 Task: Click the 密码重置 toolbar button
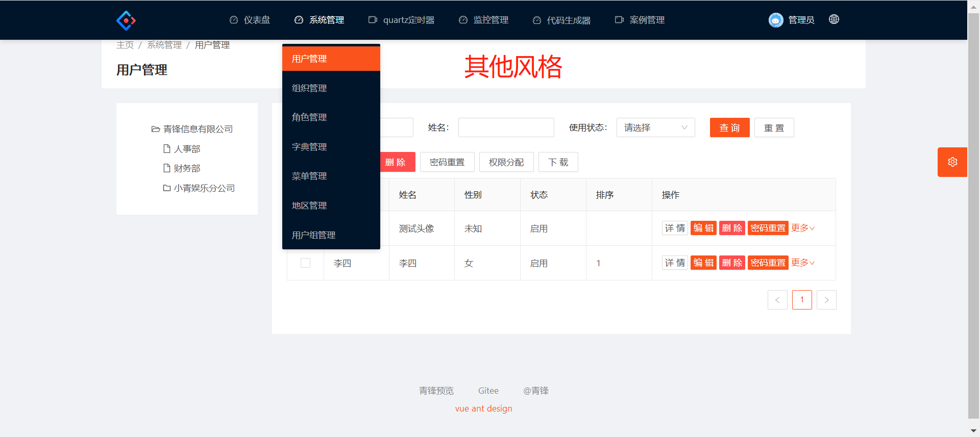click(x=447, y=162)
